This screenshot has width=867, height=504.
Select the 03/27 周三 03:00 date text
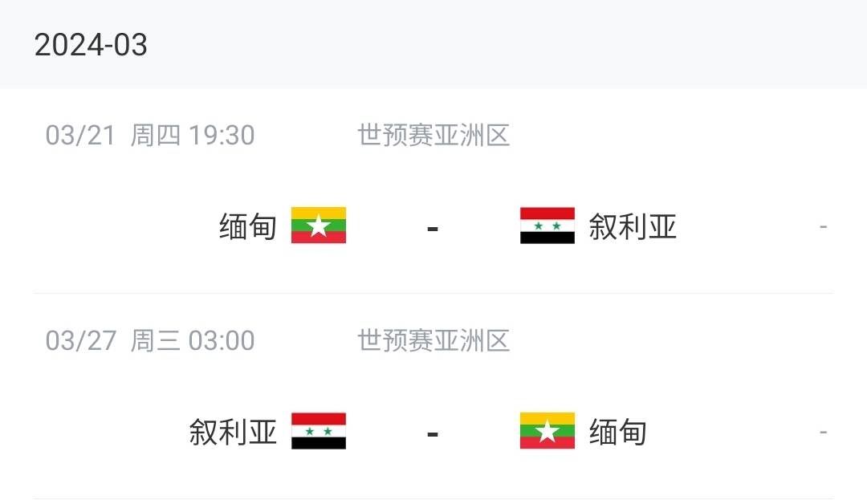point(150,341)
